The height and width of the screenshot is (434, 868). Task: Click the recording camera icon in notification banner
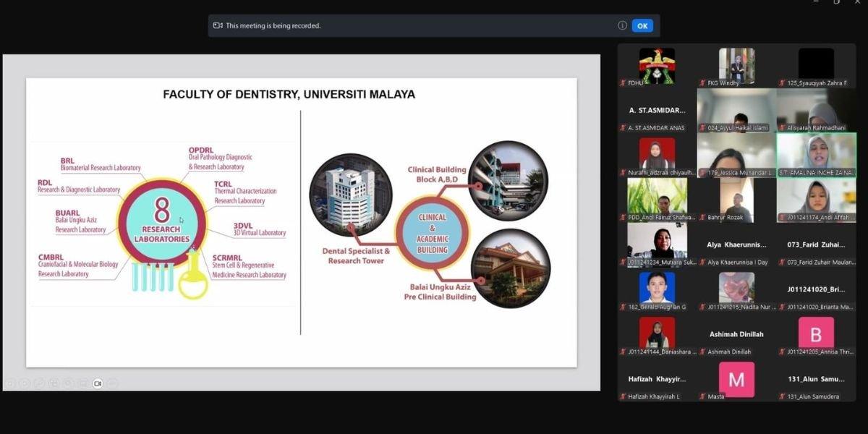tap(218, 25)
